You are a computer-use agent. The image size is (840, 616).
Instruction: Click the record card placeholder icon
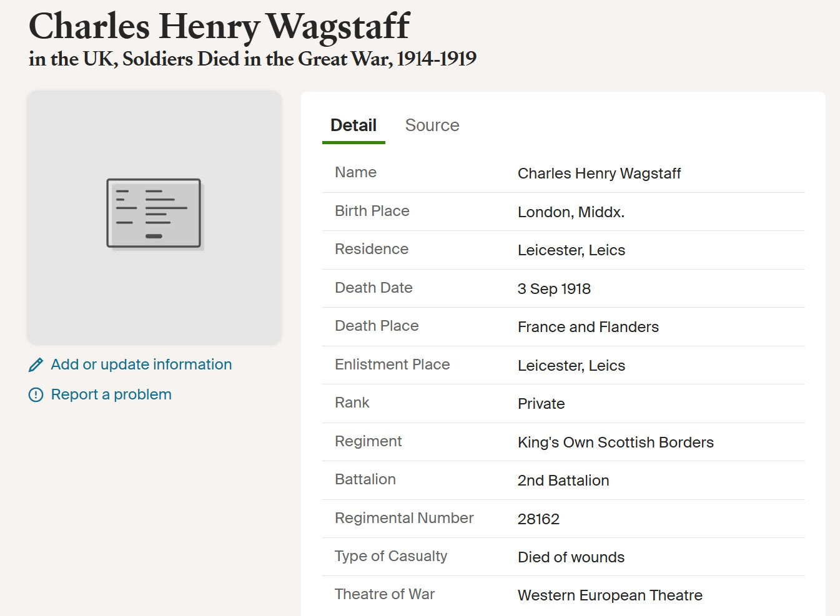pos(154,213)
